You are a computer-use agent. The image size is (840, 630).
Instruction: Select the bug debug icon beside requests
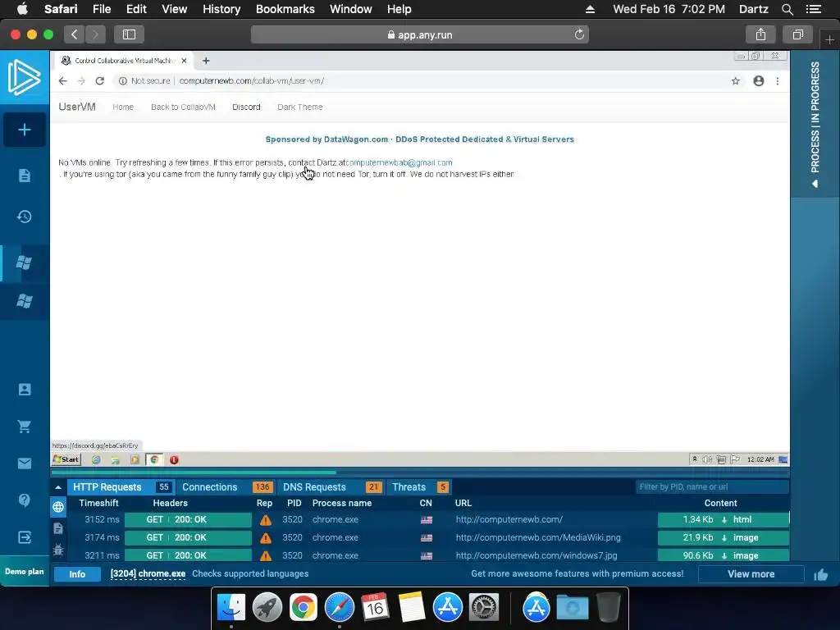[x=58, y=549]
